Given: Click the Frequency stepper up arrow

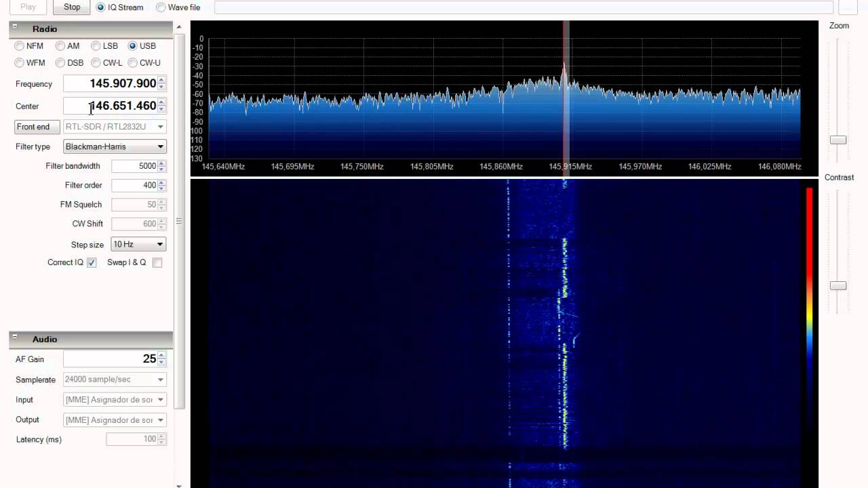Looking at the screenshot, I should tap(161, 80).
